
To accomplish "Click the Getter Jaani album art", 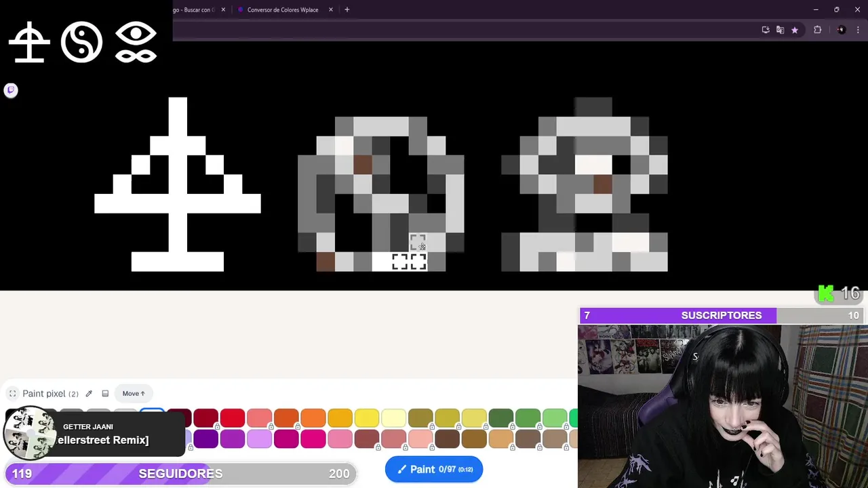I will (x=29, y=434).
